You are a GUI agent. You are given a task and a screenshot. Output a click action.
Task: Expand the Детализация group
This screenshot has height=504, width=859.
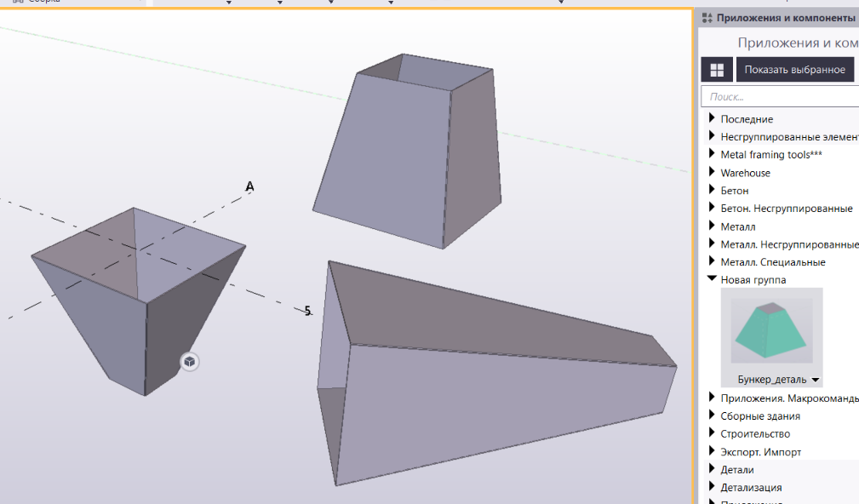point(712,488)
